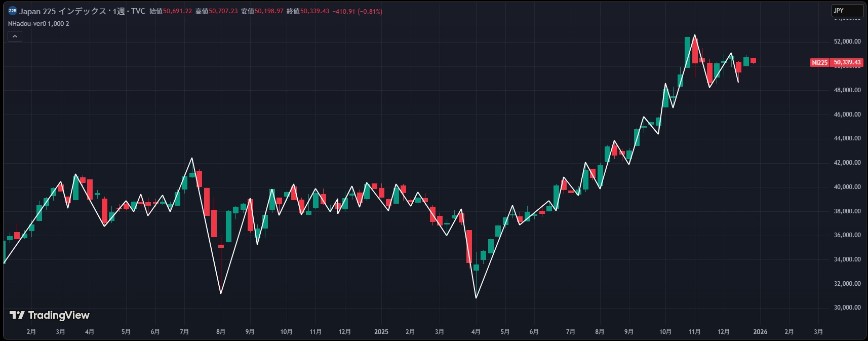Click the 30,000.00 price scale label

click(847, 308)
